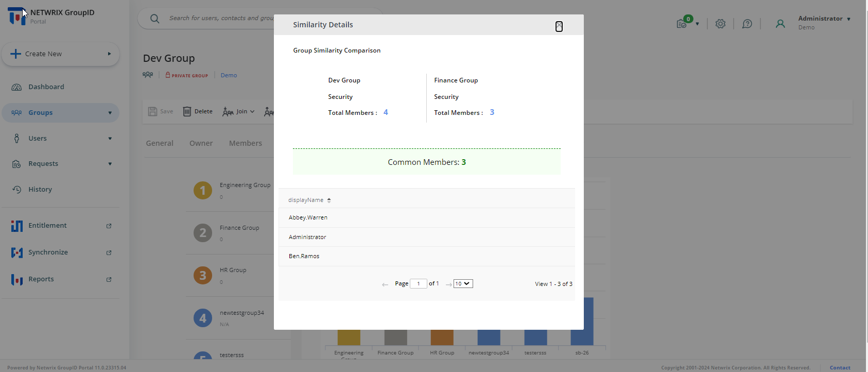Expand the Users menu arrow
Image resolution: width=868 pixels, height=372 pixels.
coord(110,138)
